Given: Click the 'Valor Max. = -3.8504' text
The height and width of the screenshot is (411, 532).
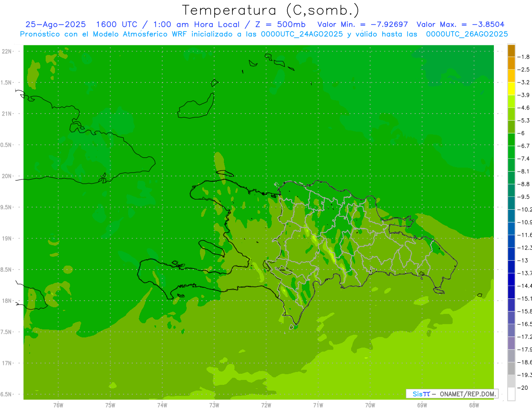Looking at the screenshot, I should 461,24.
